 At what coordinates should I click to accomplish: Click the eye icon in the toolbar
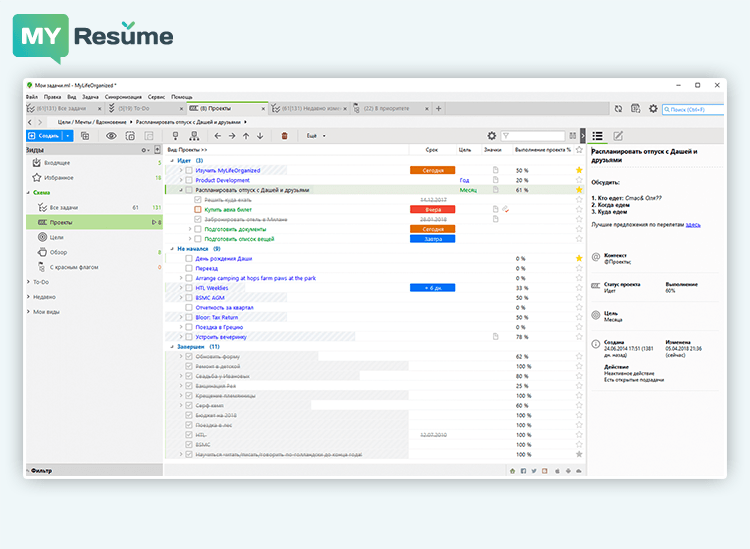pos(111,135)
